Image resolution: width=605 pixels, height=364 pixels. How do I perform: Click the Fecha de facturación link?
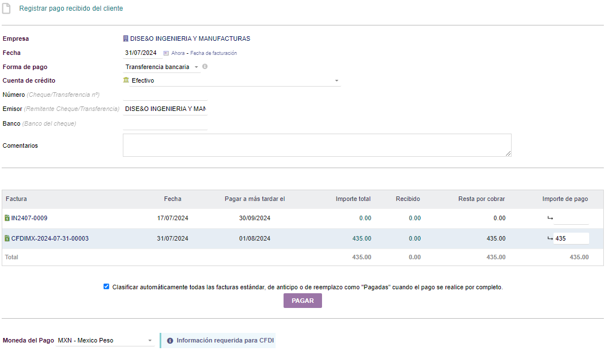(213, 53)
